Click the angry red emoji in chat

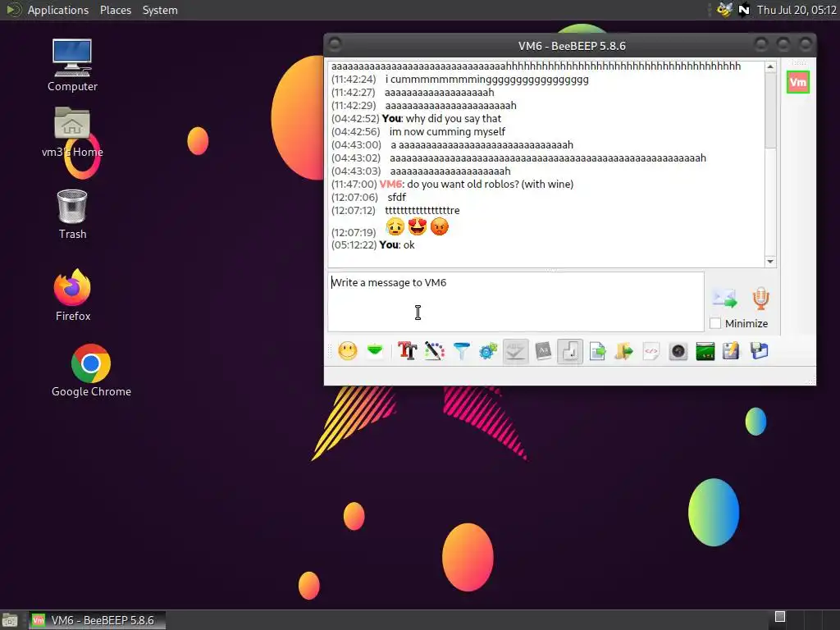[x=440, y=226]
